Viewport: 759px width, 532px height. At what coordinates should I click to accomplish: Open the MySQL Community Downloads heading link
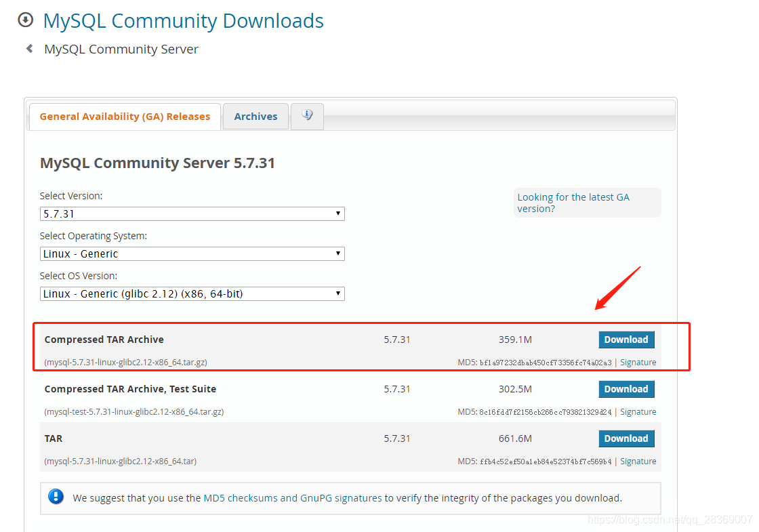[183, 21]
